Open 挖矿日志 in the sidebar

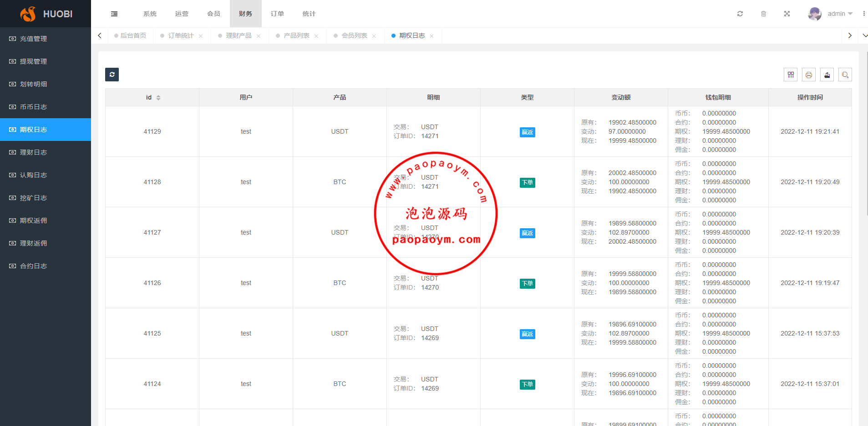coord(46,198)
